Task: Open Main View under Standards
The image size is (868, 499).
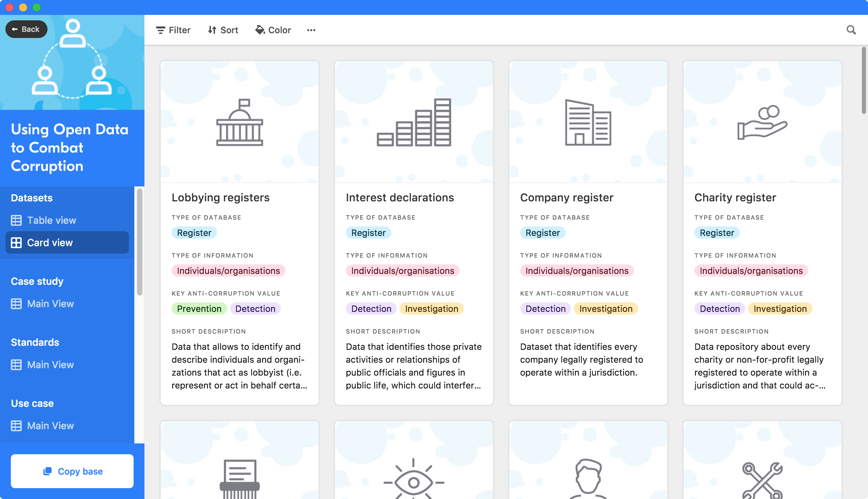Action: [67, 364]
